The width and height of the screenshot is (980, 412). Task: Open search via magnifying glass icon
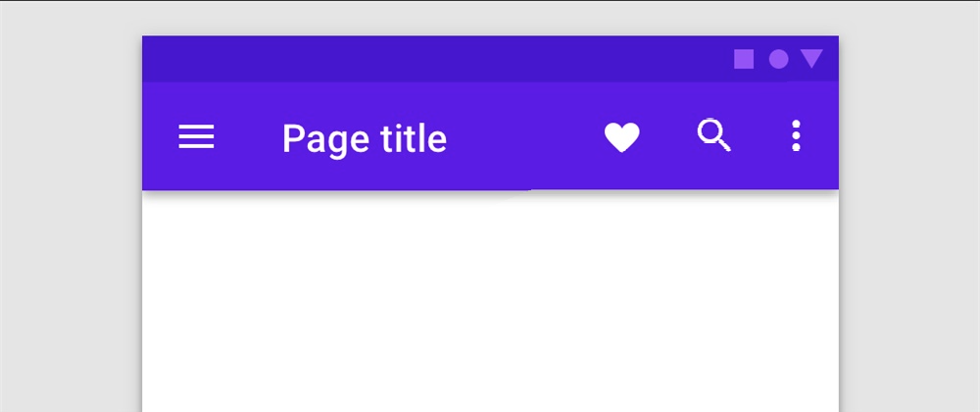[713, 135]
